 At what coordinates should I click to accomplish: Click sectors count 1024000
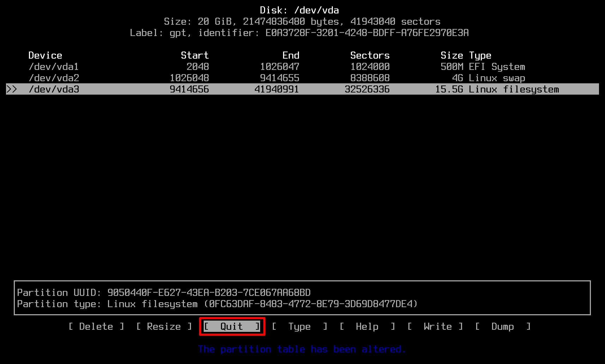(370, 67)
